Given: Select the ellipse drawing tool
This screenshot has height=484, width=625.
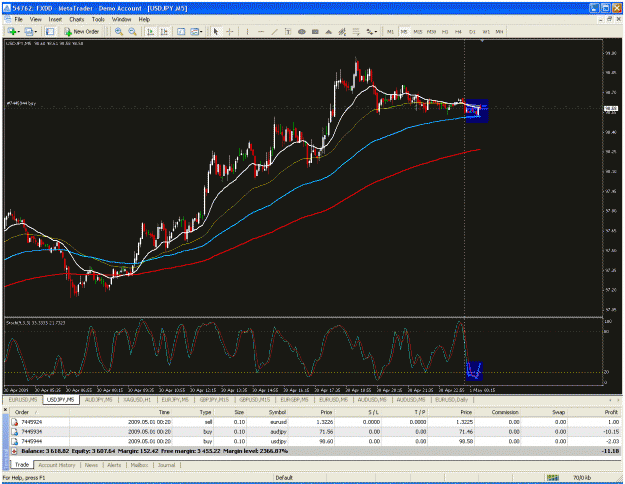Looking at the screenshot, I should tap(302, 31).
